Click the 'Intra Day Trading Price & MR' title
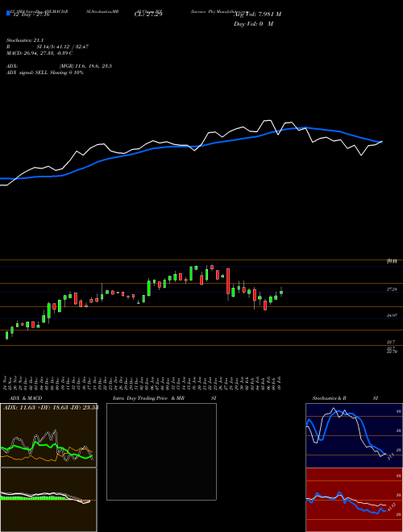This screenshot has width=403, height=532. click(149, 398)
